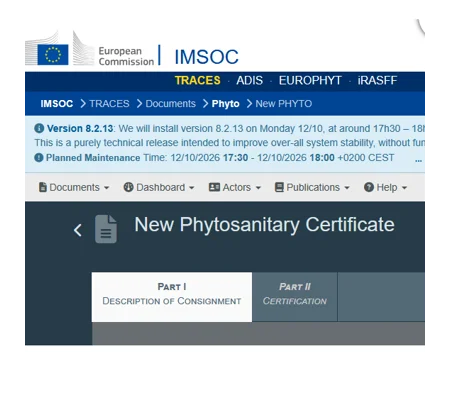Go back using the left chevron arrow
This screenshot has width=450, height=400.
tap(78, 230)
